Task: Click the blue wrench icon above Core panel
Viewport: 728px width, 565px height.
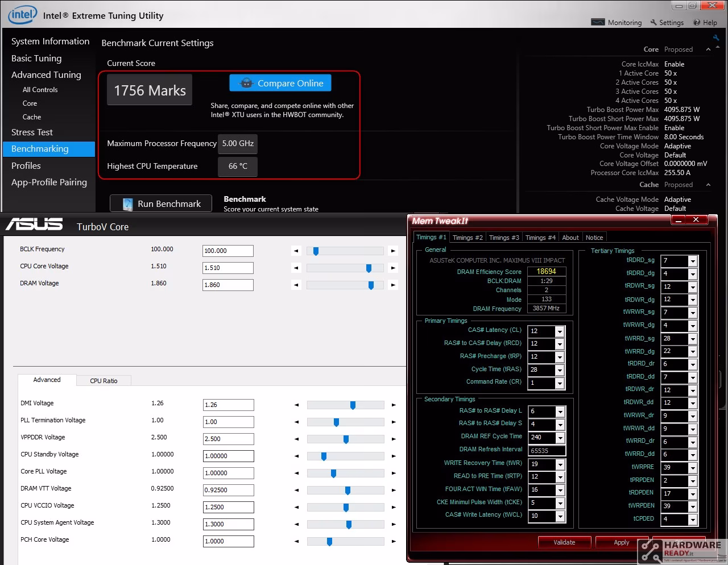Action: [716, 38]
